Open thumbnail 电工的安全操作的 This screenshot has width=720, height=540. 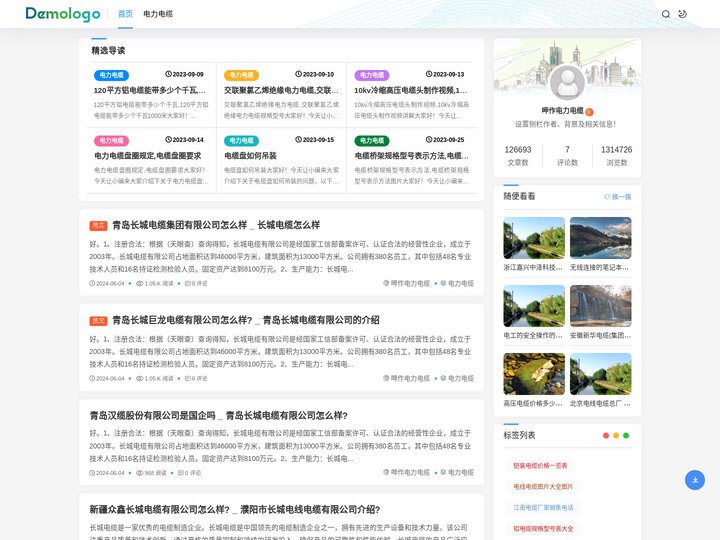pyautogui.click(x=534, y=306)
